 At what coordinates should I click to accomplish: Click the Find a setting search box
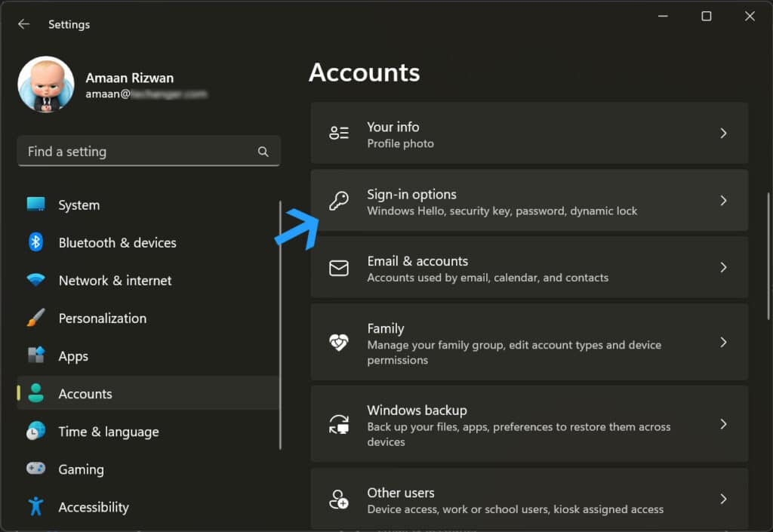coord(149,151)
